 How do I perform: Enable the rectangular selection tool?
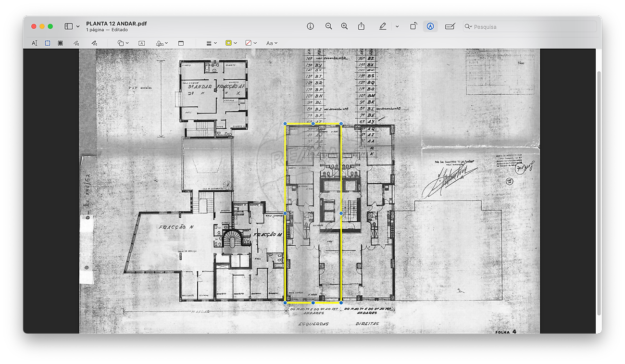(x=48, y=43)
